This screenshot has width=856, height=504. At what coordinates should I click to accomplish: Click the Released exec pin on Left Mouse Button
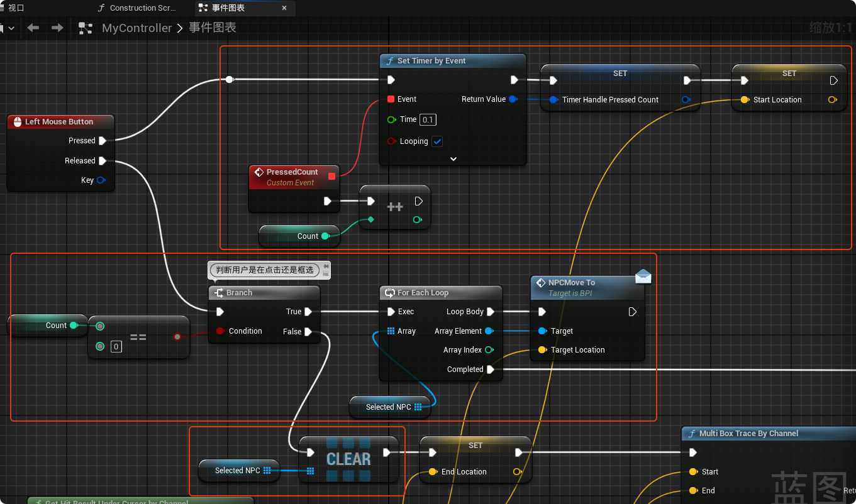(103, 161)
